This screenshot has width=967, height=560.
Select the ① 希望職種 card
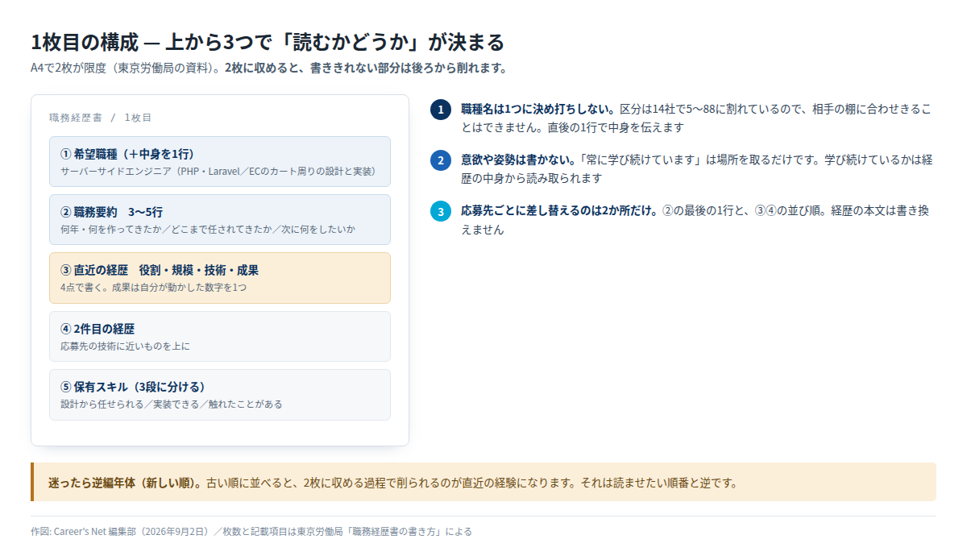pos(220,161)
